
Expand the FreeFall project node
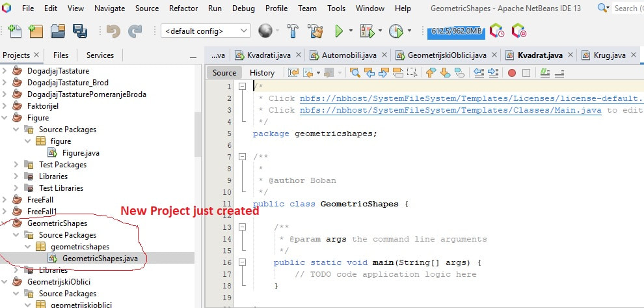[x=5, y=200]
